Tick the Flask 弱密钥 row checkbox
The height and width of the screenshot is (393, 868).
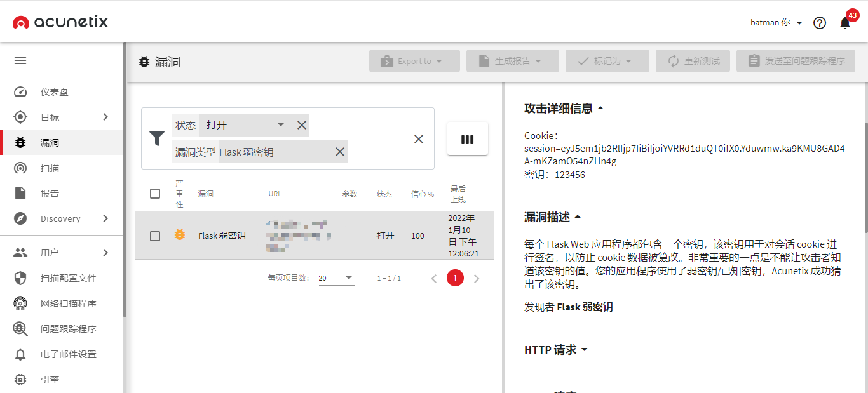click(155, 236)
